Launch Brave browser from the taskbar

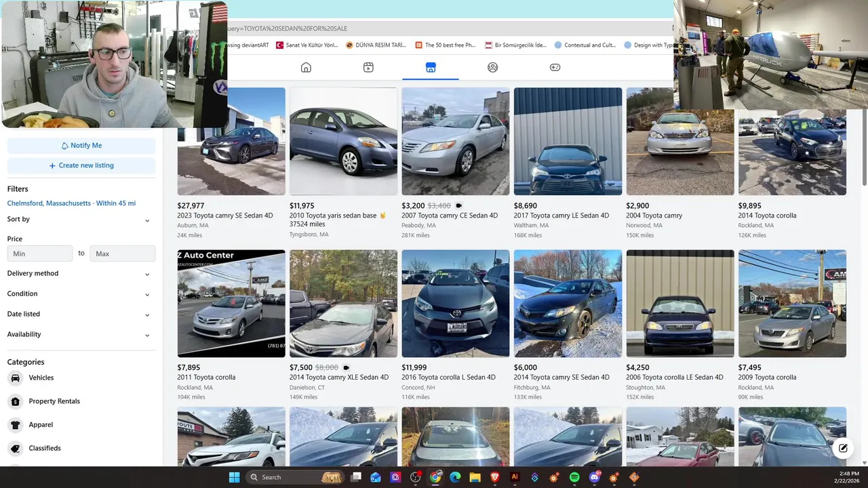coord(495,477)
